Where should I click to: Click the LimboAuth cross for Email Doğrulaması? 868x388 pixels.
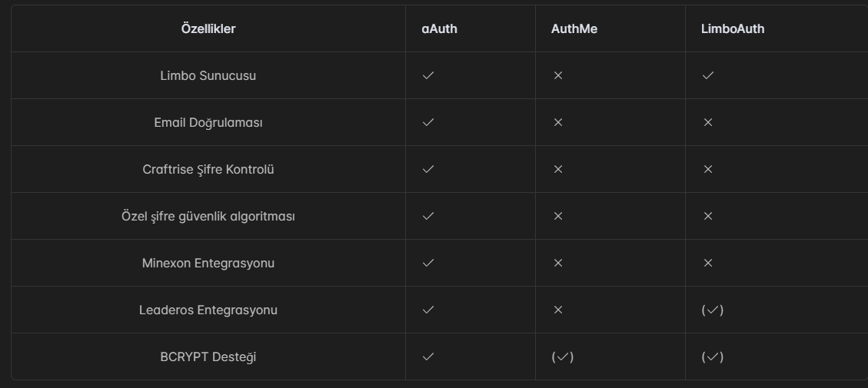pyautogui.click(x=708, y=122)
